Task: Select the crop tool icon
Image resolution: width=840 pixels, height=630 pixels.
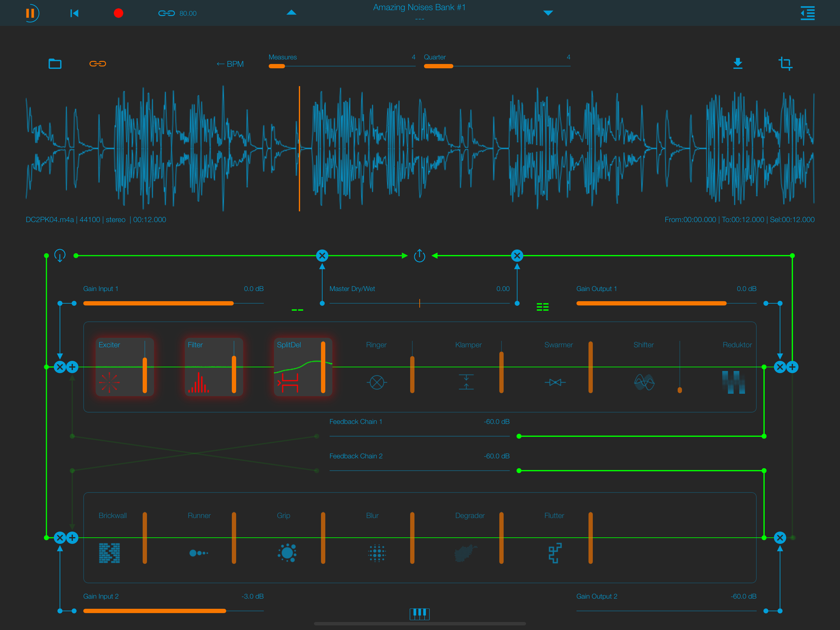Action: point(785,63)
